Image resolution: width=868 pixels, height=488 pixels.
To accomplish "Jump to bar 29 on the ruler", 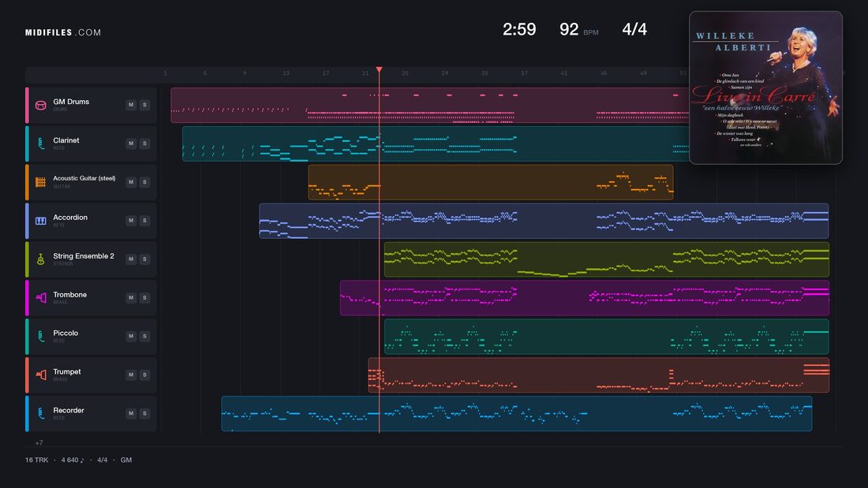I will 444,73.
